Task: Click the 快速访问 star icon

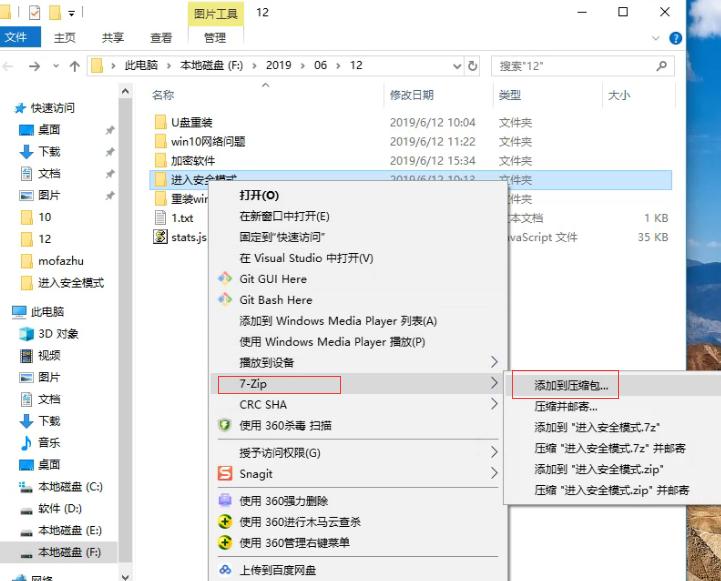Action: click(20, 108)
